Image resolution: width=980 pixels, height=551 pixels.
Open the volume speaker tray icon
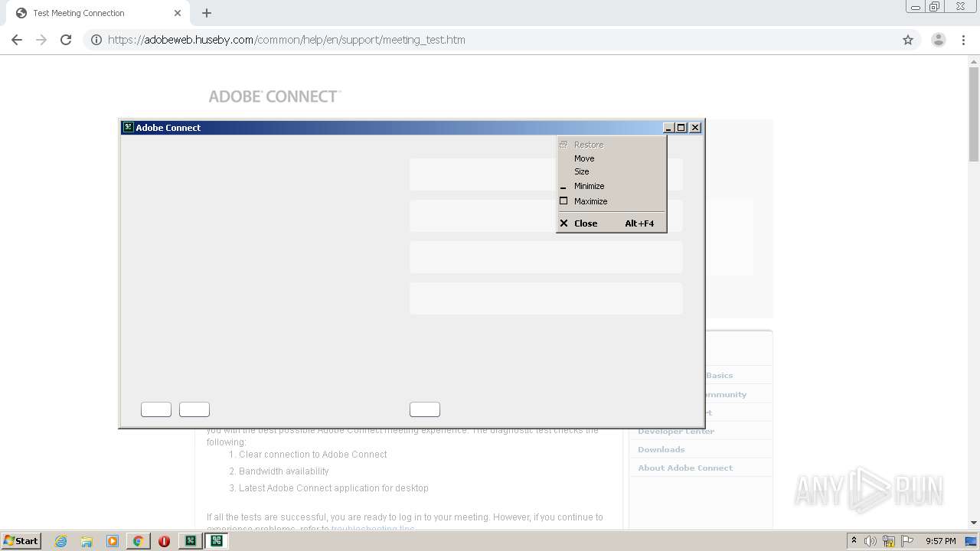pos(871,541)
